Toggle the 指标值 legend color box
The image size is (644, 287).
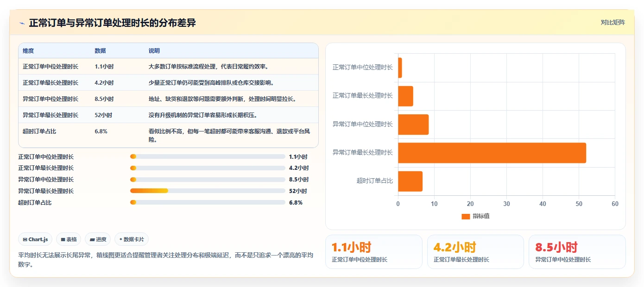coord(466,216)
